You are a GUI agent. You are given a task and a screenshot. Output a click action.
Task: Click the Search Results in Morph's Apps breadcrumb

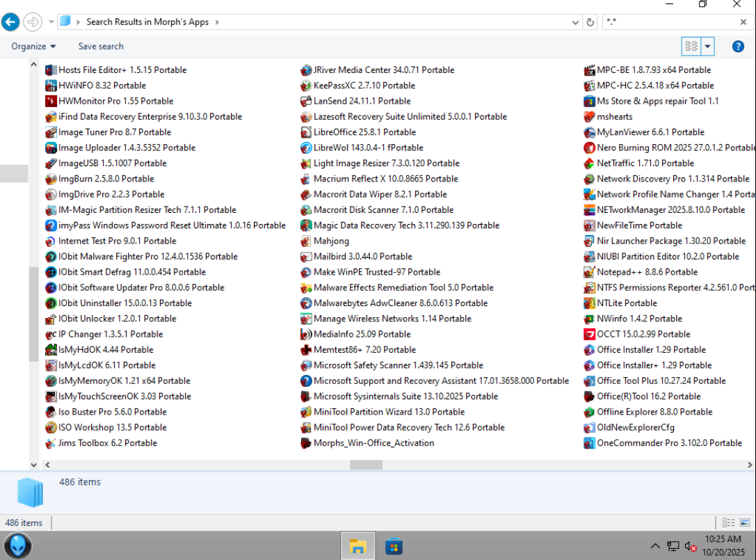(x=147, y=22)
